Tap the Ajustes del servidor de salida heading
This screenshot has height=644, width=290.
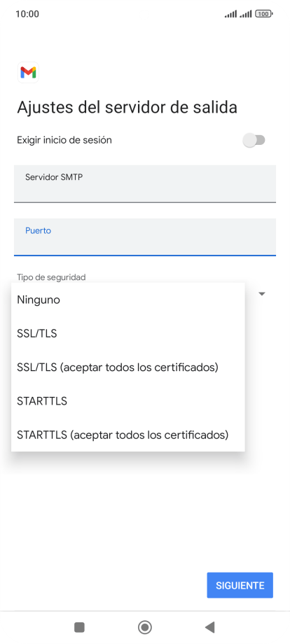click(127, 108)
